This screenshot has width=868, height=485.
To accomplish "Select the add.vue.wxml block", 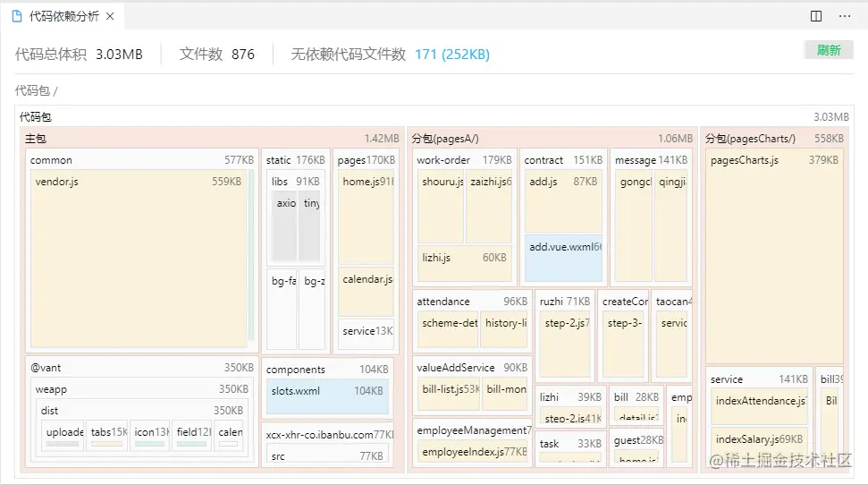I will 563,259.
